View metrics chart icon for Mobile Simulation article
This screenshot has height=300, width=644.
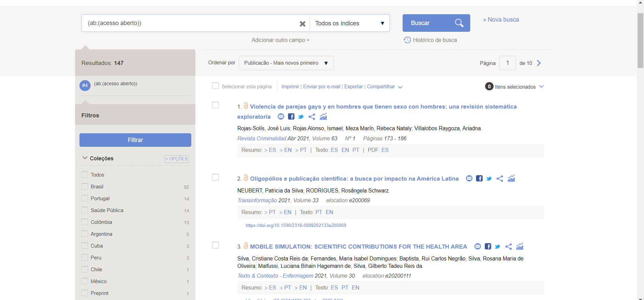click(x=520, y=247)
